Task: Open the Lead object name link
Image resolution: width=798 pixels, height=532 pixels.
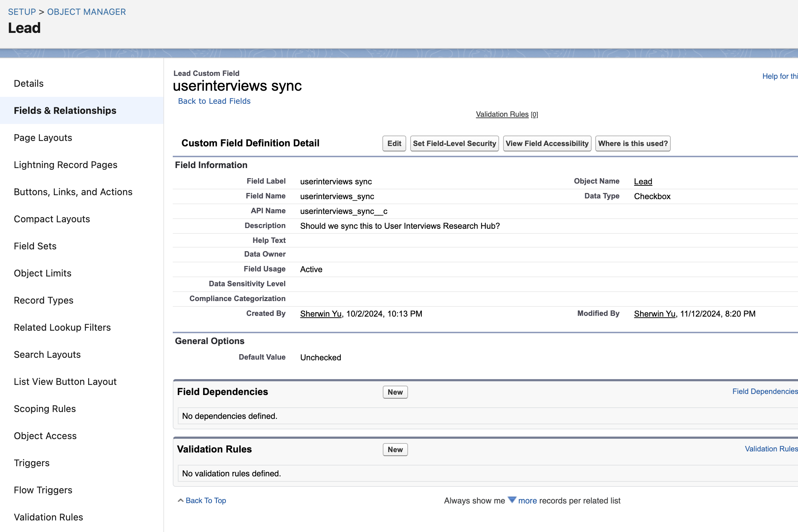Action: pos(643,181)
